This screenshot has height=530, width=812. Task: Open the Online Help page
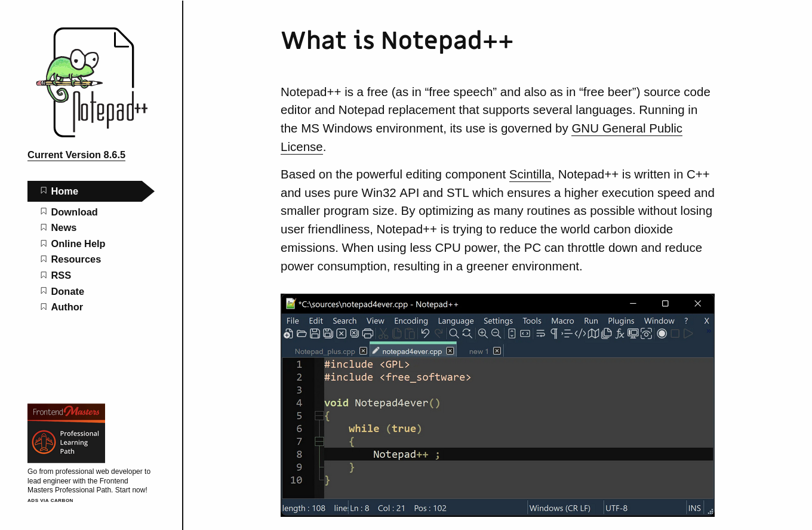click(78, 244)
